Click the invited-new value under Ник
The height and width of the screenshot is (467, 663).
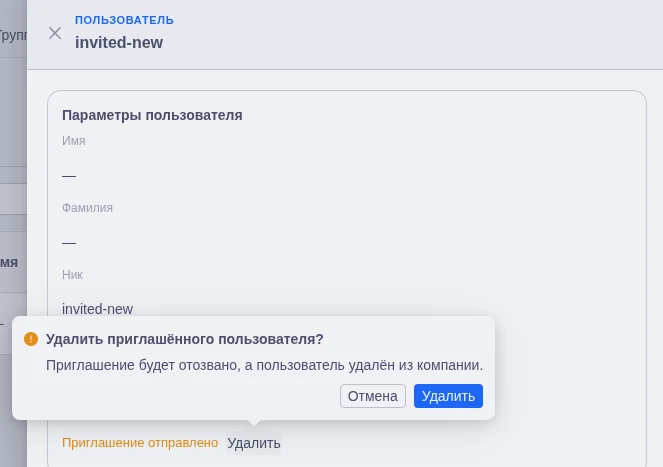[x=97, y=309]
